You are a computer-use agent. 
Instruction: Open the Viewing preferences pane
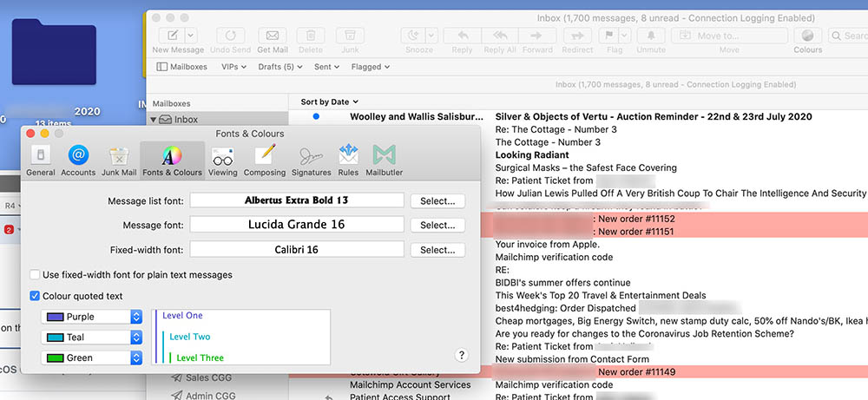pos(222,161)
